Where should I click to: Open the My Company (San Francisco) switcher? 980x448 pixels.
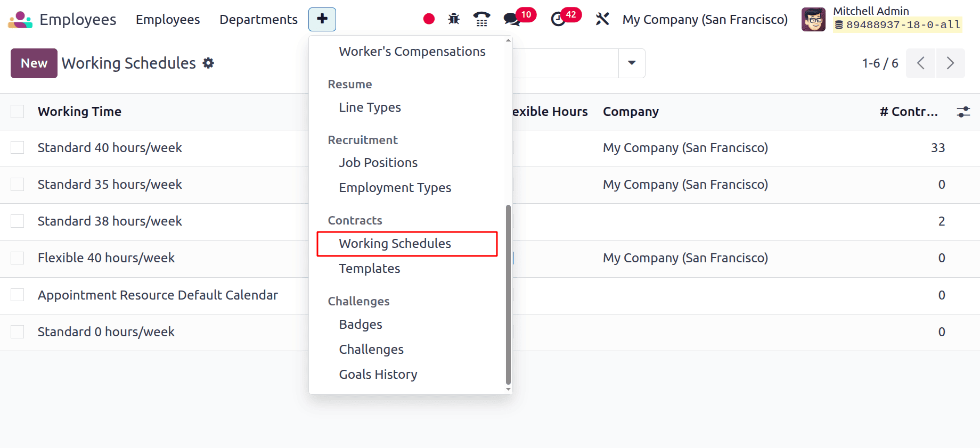(x=705, y=20)
